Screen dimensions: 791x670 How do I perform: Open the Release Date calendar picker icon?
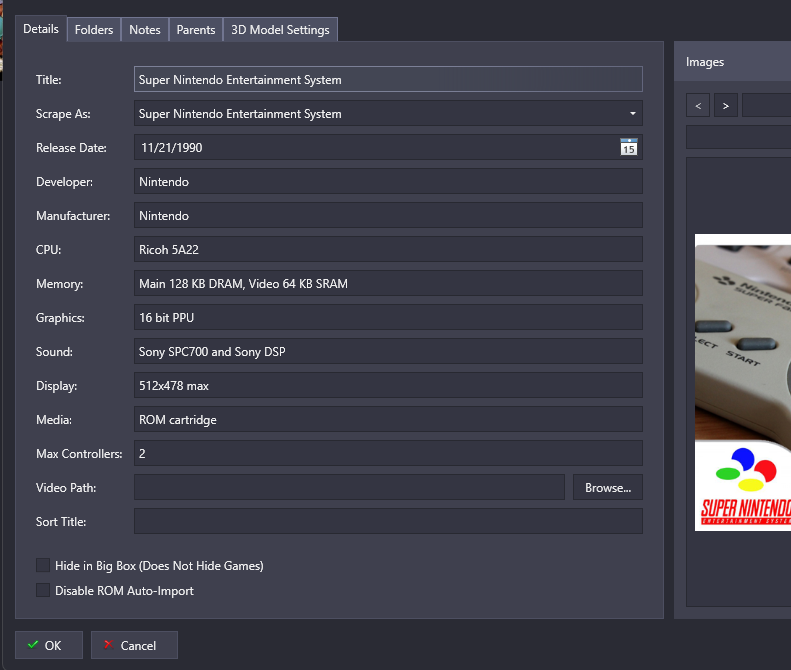point(628,148)
